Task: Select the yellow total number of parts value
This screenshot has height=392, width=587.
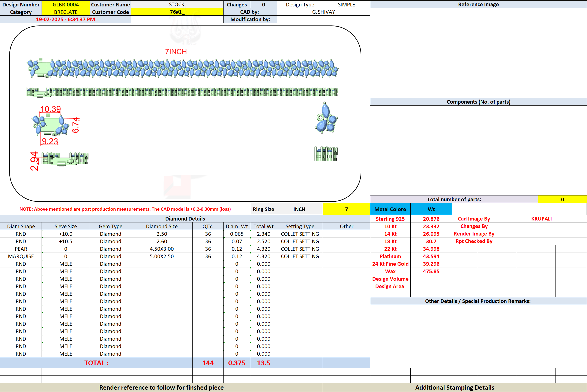Action: pos(562,199)
